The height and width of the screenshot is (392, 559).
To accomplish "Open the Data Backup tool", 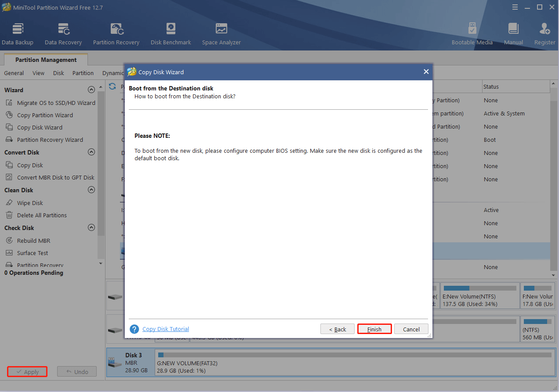I will point(18,34).
